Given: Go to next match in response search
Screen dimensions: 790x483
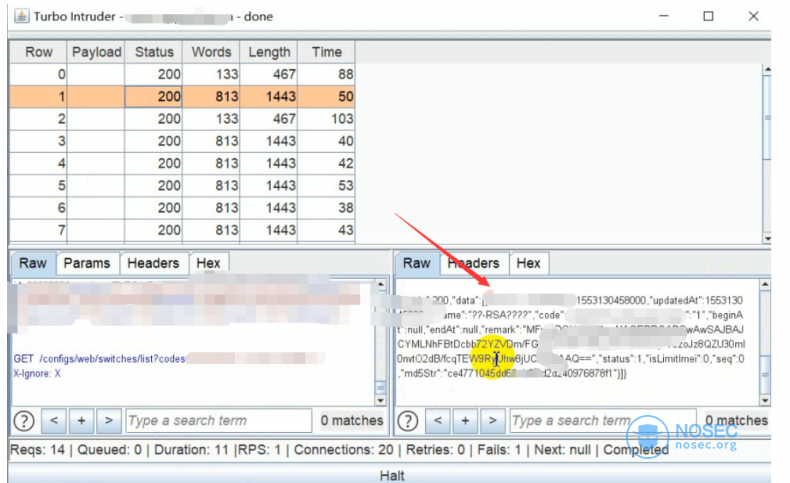Looking at the screenshot, I should [x=492, y=421].
